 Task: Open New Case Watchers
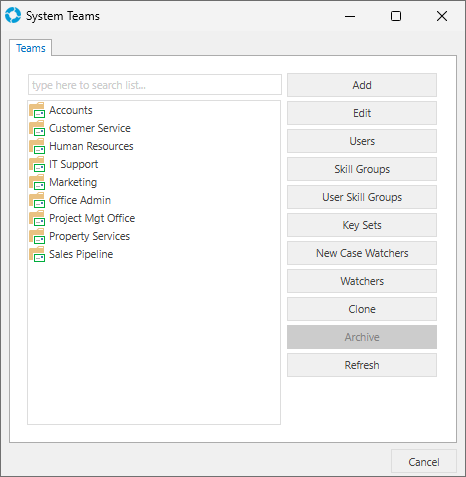(x=362, y=253)
